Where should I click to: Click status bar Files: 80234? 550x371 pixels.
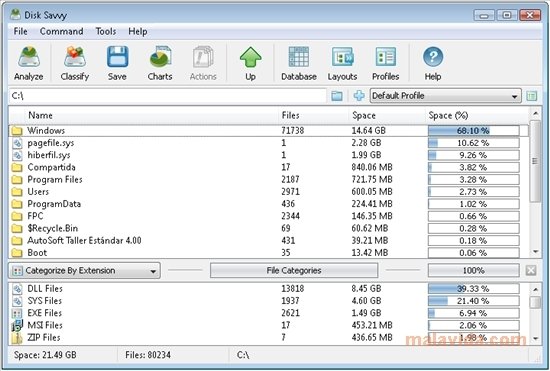pos(148,355)
